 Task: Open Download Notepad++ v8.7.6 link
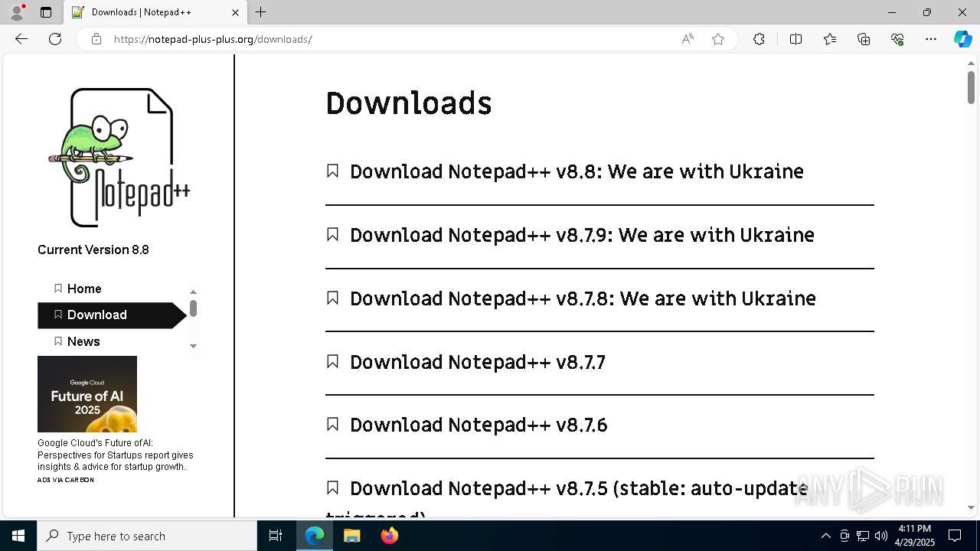[x=479, y=425]
